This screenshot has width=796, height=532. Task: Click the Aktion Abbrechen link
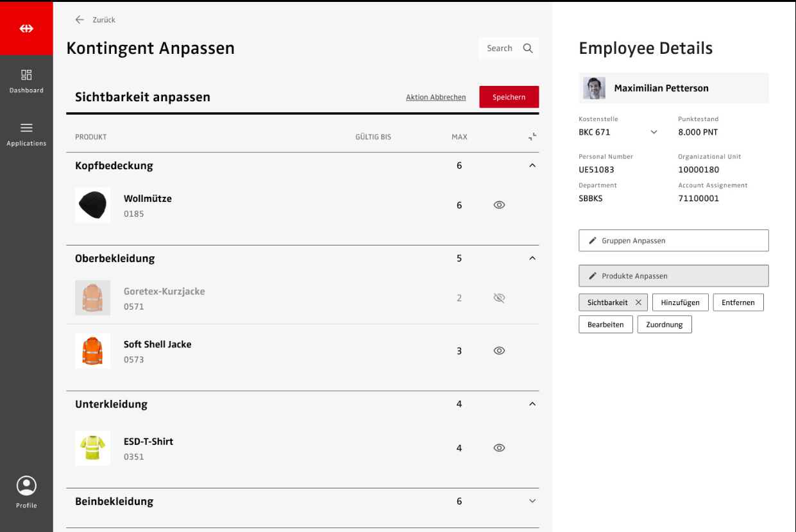(x=436, y=97)
